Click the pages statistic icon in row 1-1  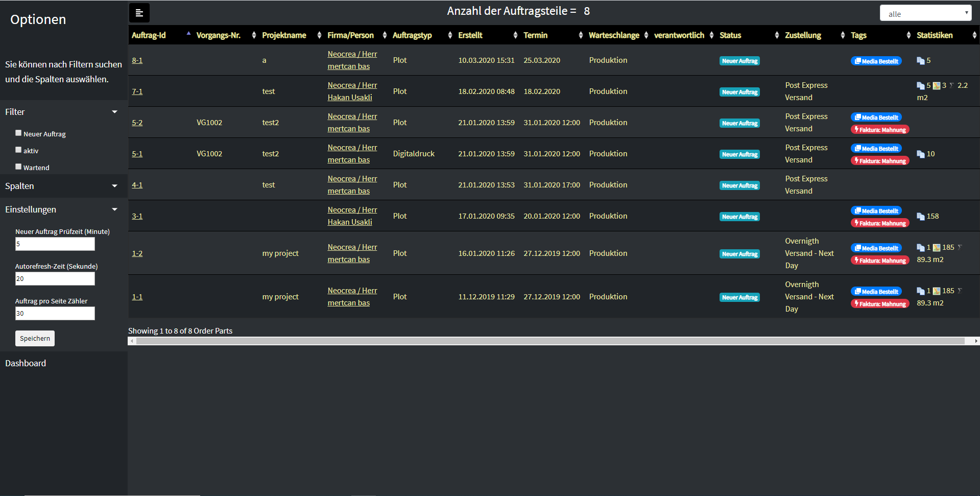(x=921, y=291)
